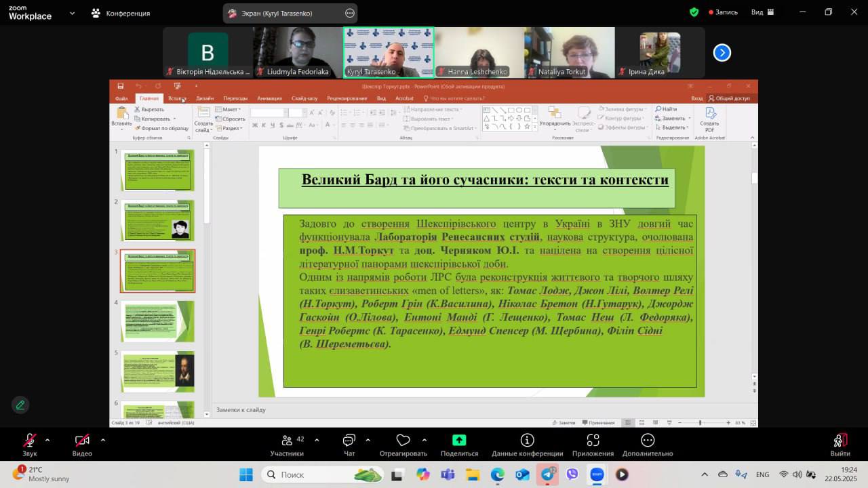
Task: Expand audio options arrow next to Звук
Action: pos(47,440)
